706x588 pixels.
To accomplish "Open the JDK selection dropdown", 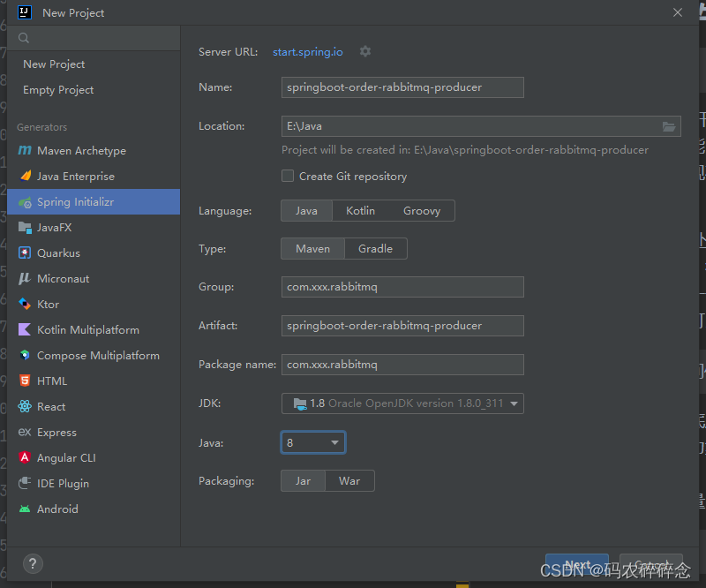I will (402, 403).
